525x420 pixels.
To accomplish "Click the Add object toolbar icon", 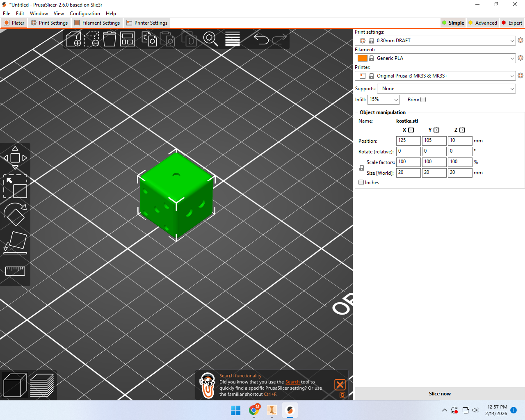I will 73,39.
